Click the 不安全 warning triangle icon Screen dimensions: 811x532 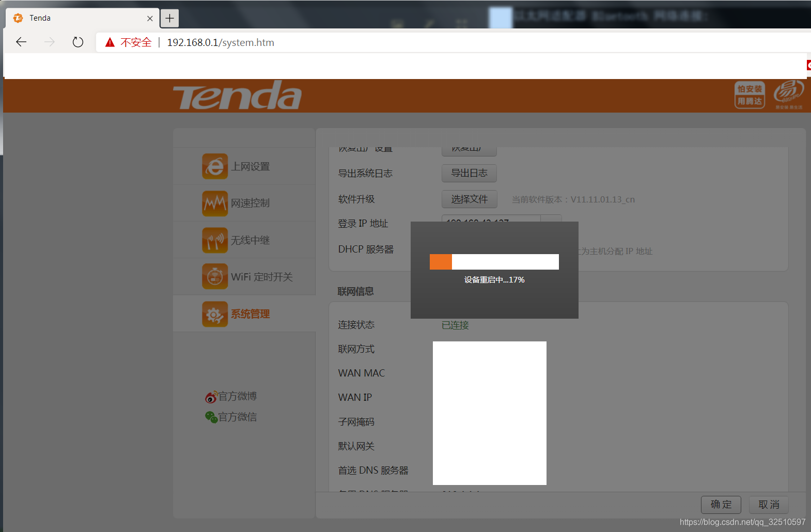pyautogui.click(x=110, y=42)
